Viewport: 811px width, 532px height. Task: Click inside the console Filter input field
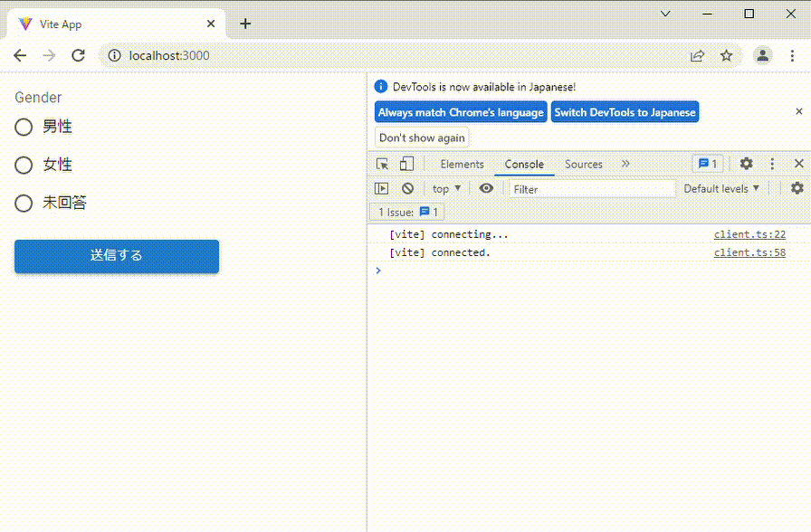coord(588,188)
